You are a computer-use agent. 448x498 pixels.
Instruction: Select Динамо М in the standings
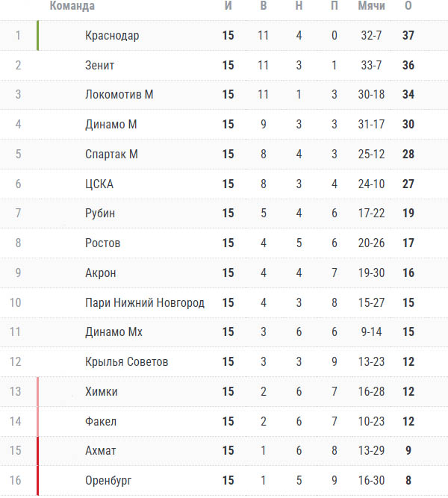[x=111, y=125]
